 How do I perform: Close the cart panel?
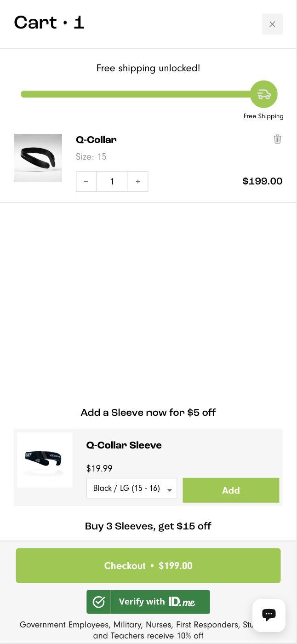[272, 24]
